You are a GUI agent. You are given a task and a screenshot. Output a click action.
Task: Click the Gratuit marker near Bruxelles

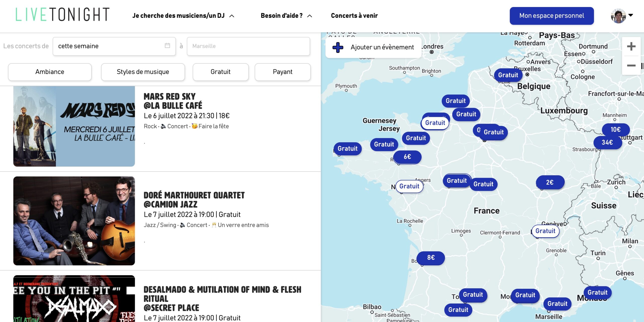[x=508, y=75]
